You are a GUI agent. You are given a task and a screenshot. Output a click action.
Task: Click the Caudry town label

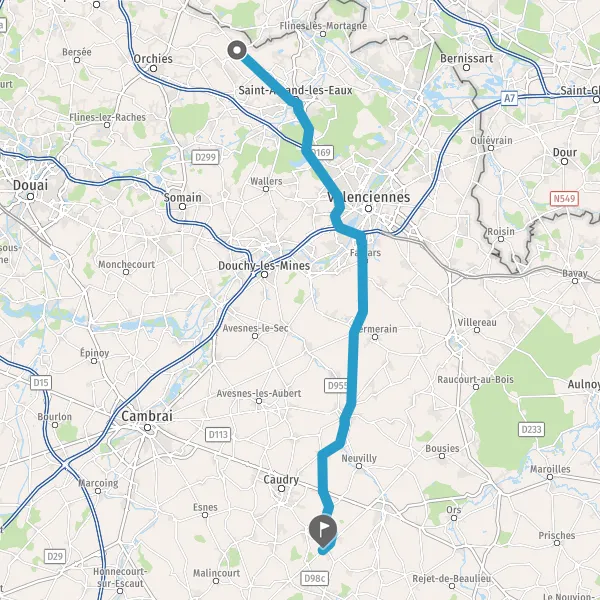pyautogui.click(x=281, y=479)
